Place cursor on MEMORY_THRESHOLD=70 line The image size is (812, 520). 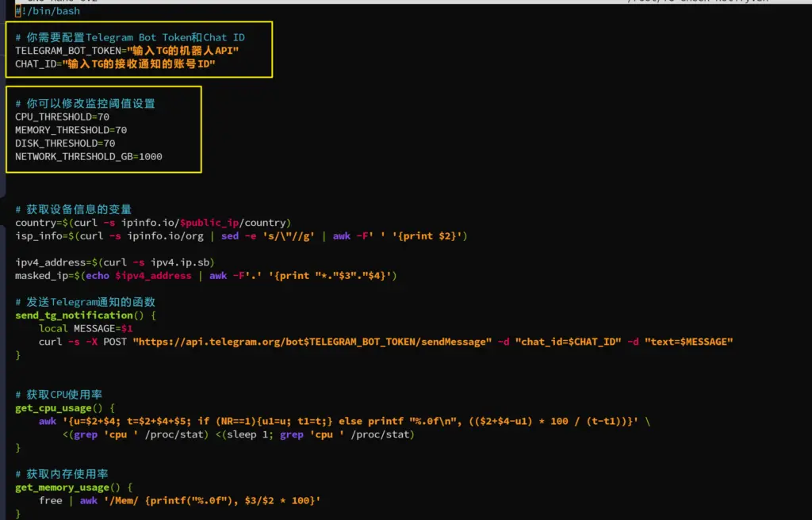[71, 130]
